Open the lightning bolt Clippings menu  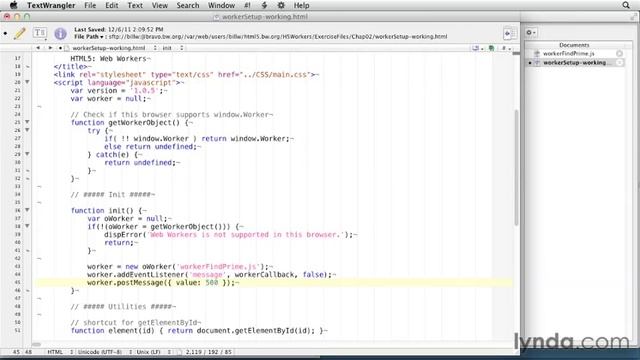point(264,5)
